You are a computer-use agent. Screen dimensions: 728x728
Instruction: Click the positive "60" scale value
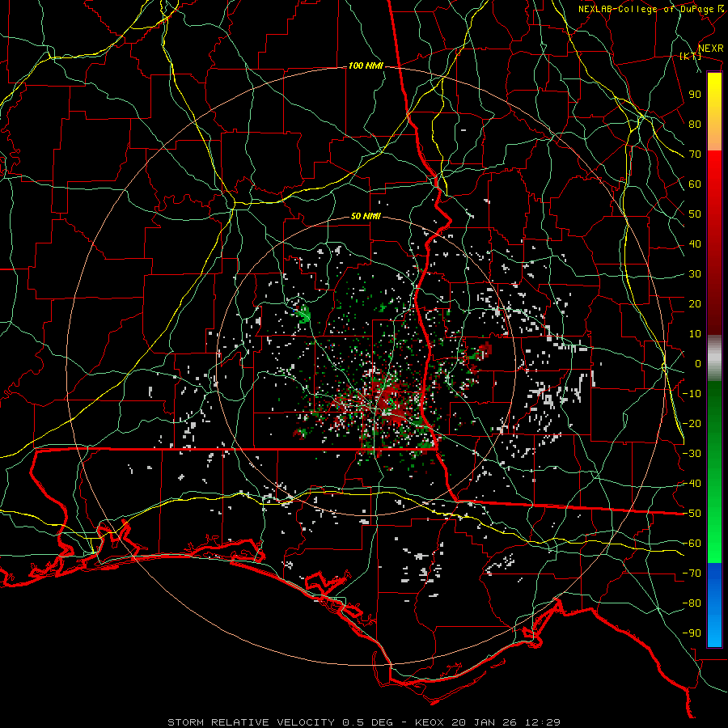[x=695, y=184]
